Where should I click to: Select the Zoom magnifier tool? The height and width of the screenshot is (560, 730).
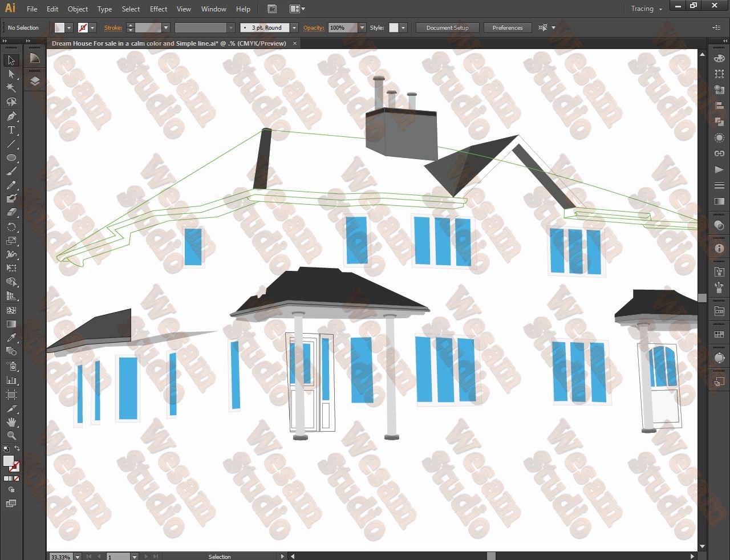pos(11,436)
